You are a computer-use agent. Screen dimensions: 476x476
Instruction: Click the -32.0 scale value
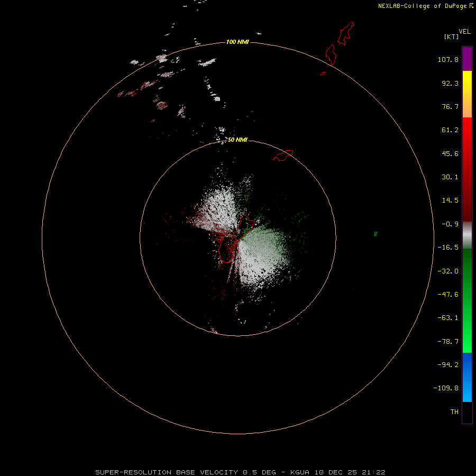point(448,271)
